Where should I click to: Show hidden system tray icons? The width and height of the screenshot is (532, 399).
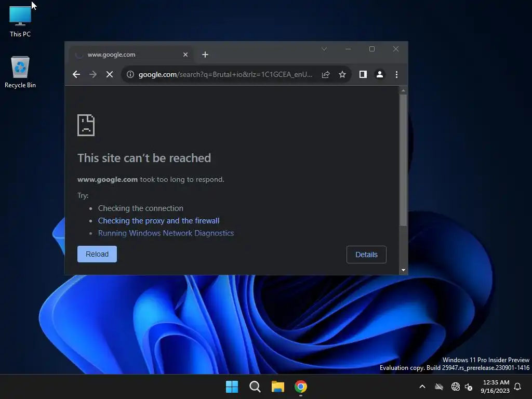click(422, 387)
